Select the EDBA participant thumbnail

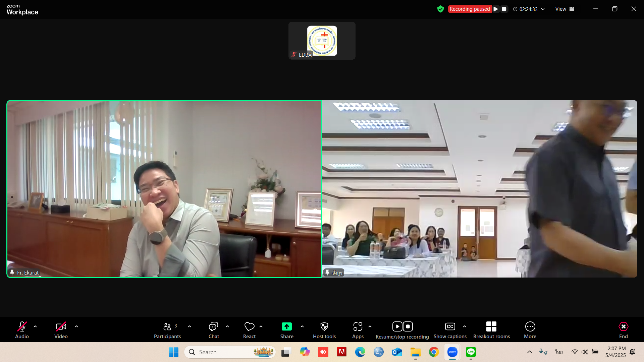tap(322, 41)
